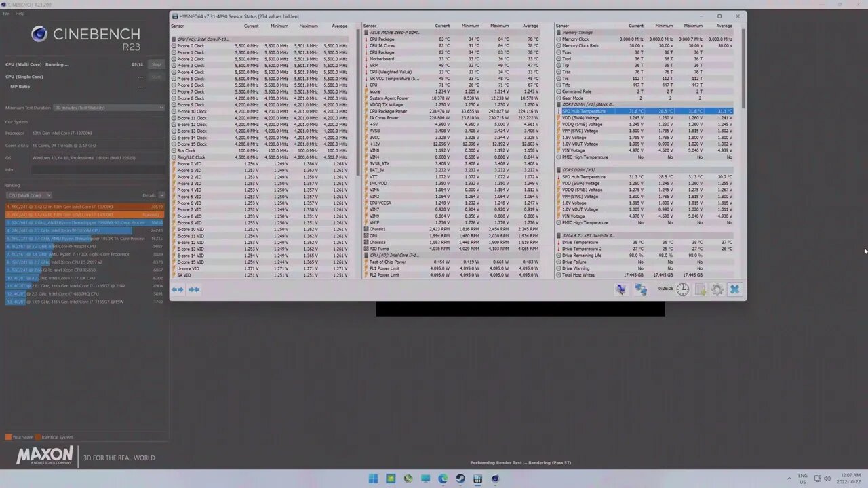Select the top orange i7-13700KF ranking entry
868x488 pixels.
point(85,207)
